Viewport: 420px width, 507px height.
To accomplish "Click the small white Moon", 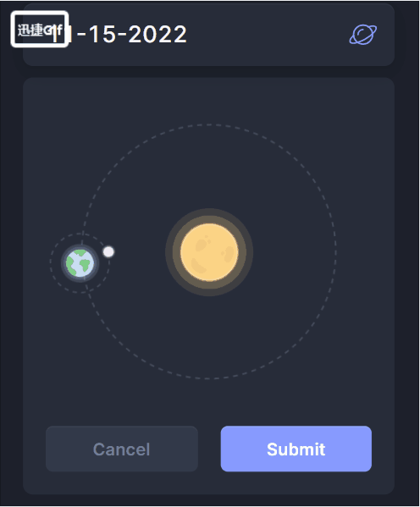I will click(x=108, y=251).
